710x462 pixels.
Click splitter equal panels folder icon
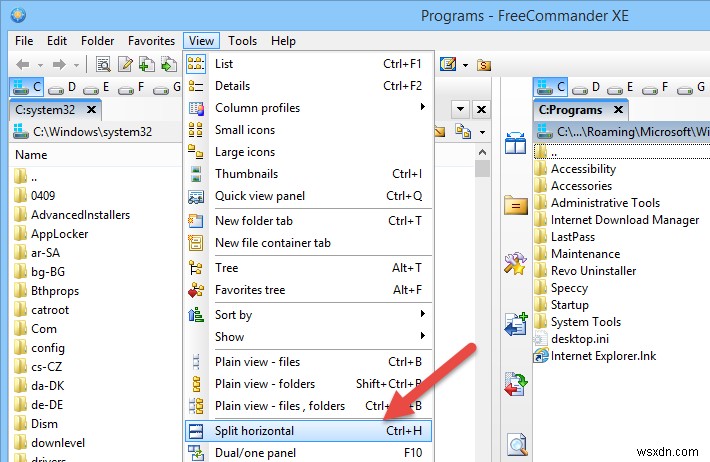516,206
